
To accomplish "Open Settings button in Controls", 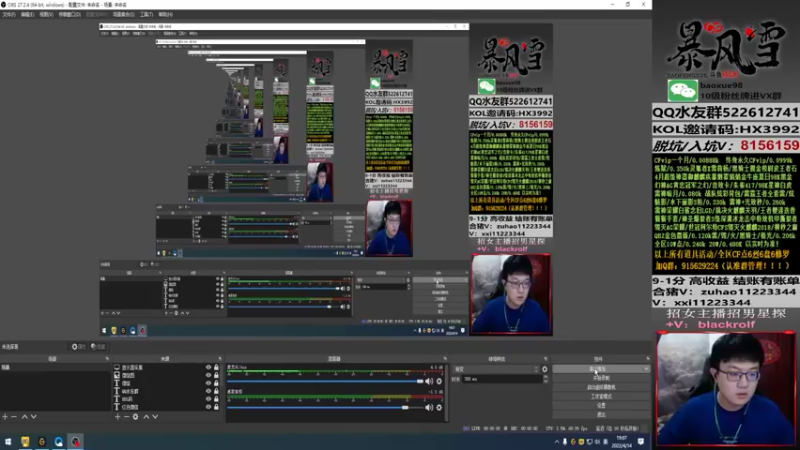I will click(601, 406).
